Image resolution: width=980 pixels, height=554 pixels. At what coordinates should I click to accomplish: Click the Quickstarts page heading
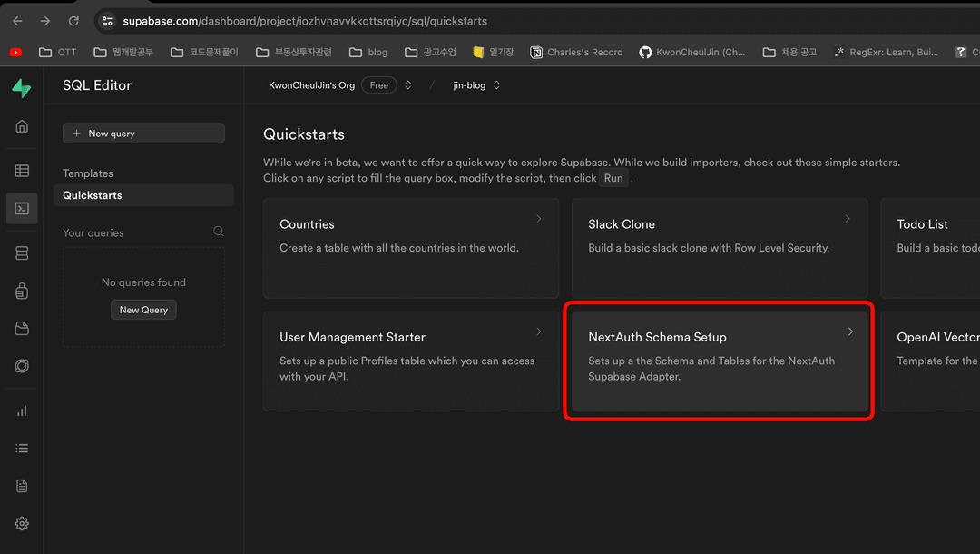coord(304,134)
